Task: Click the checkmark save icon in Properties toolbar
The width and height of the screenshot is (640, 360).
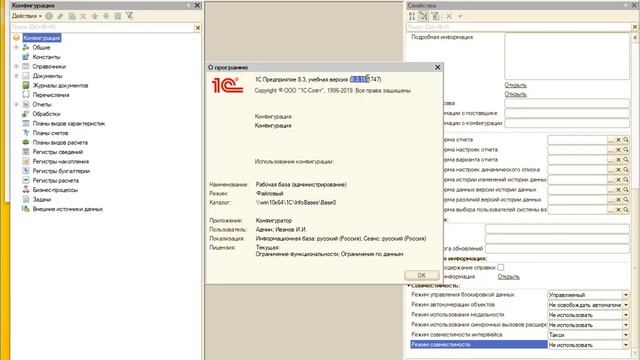Action: click(460, 16)
